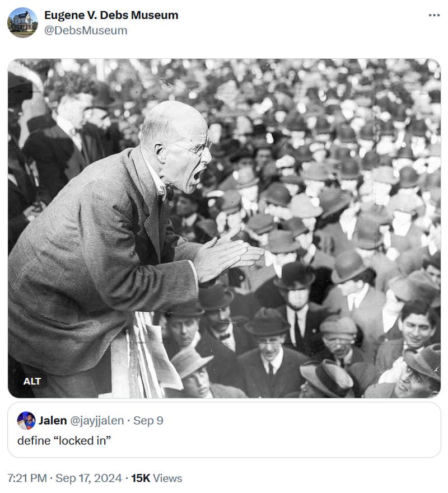Click the 15K view count
The image size is (448, 493).
[x=141, y=478]
